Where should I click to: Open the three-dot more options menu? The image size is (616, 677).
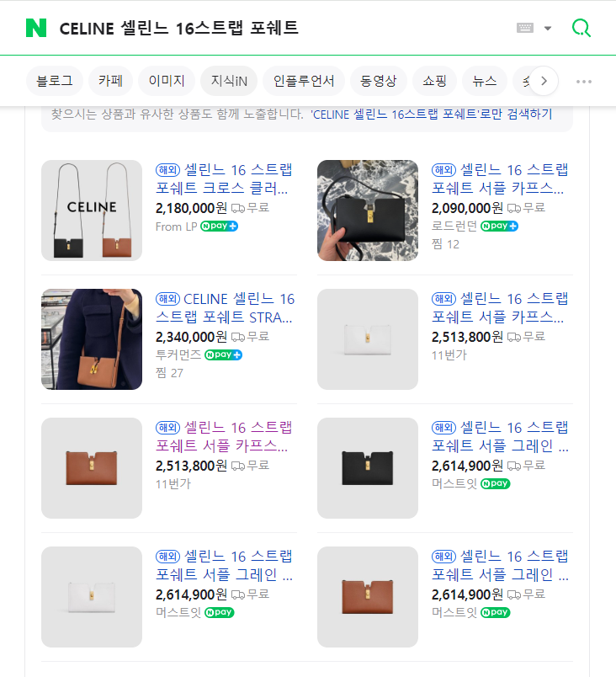tap(584, 82)
